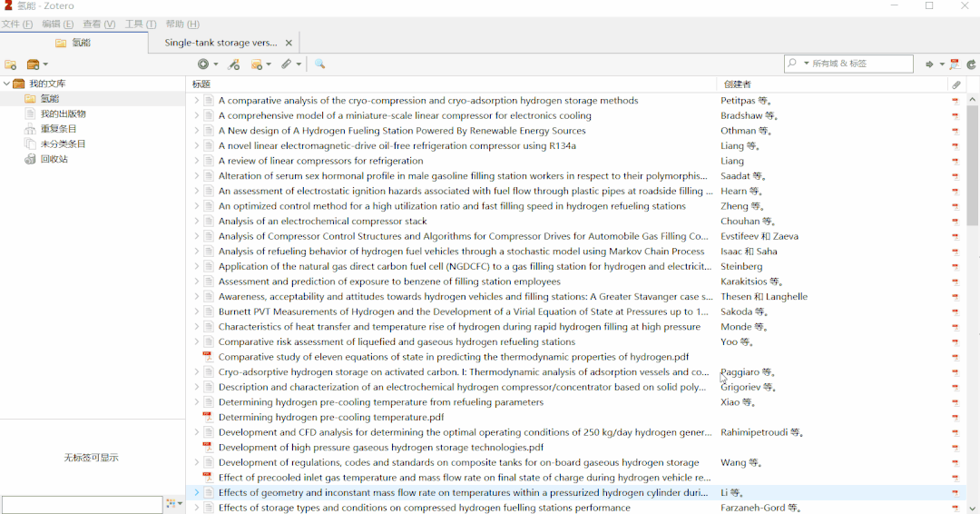Expand the 'A review of linear compressors' item

(x=196, y=161)
